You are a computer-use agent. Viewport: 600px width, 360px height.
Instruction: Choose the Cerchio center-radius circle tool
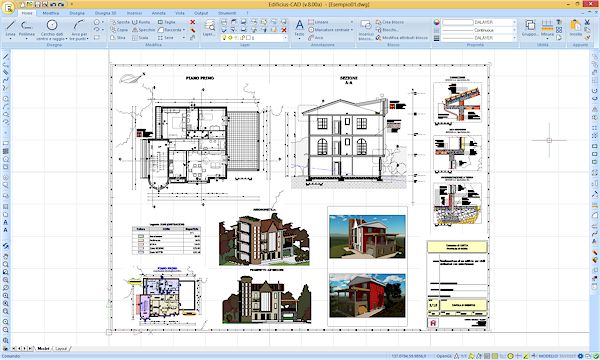pyautogui.click(x=52, y=30)
